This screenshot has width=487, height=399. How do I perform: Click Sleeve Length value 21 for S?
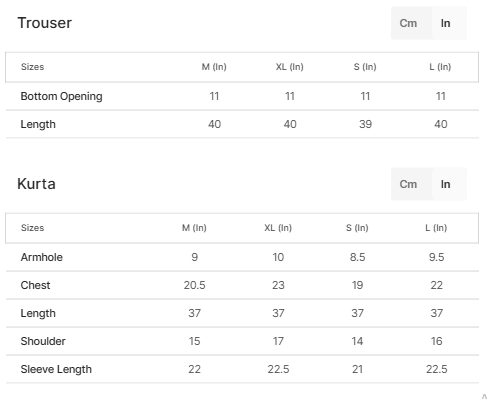coord(357,369)
